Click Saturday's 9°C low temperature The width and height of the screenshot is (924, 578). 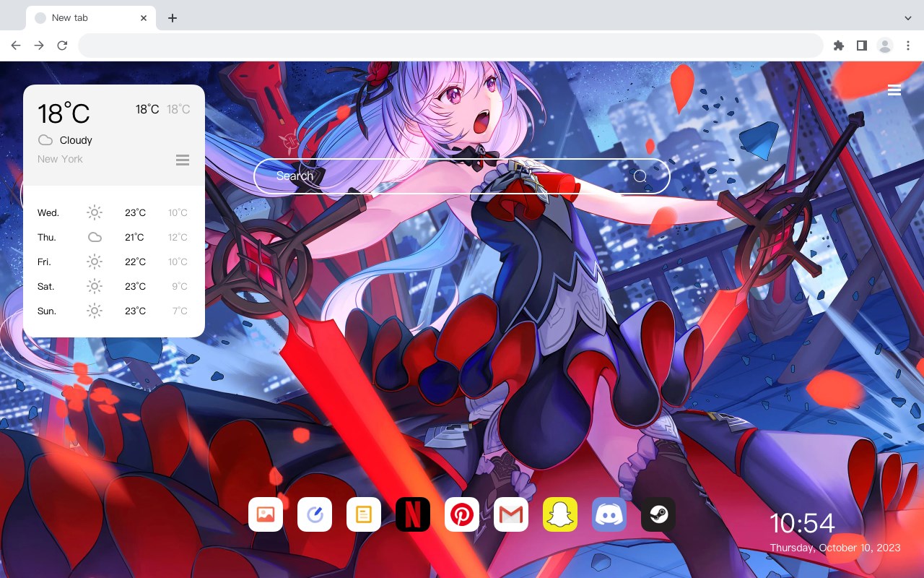pyautogui.click(x=180, y=287)
